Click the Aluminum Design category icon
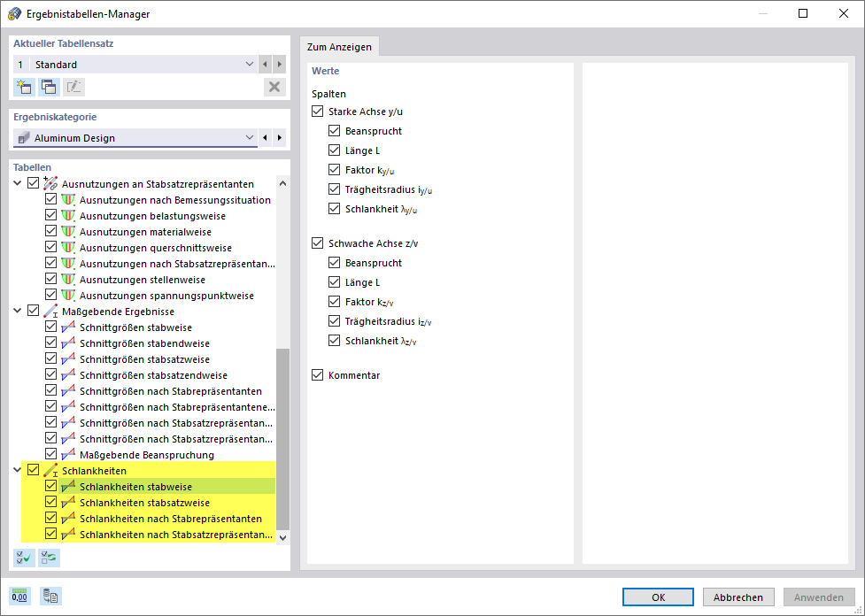Viewport: 865px width, 616px height. click(23, 138)
